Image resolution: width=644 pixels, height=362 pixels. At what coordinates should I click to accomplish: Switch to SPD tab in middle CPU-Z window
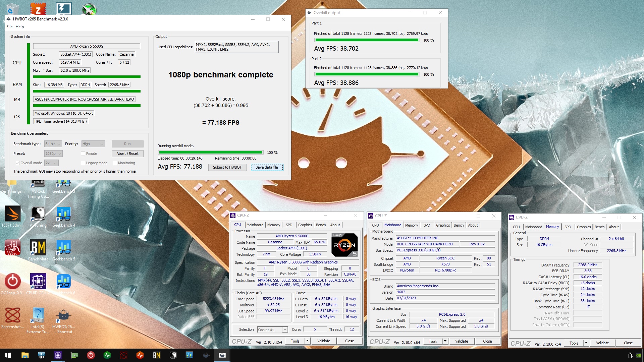tap(427, 225)
